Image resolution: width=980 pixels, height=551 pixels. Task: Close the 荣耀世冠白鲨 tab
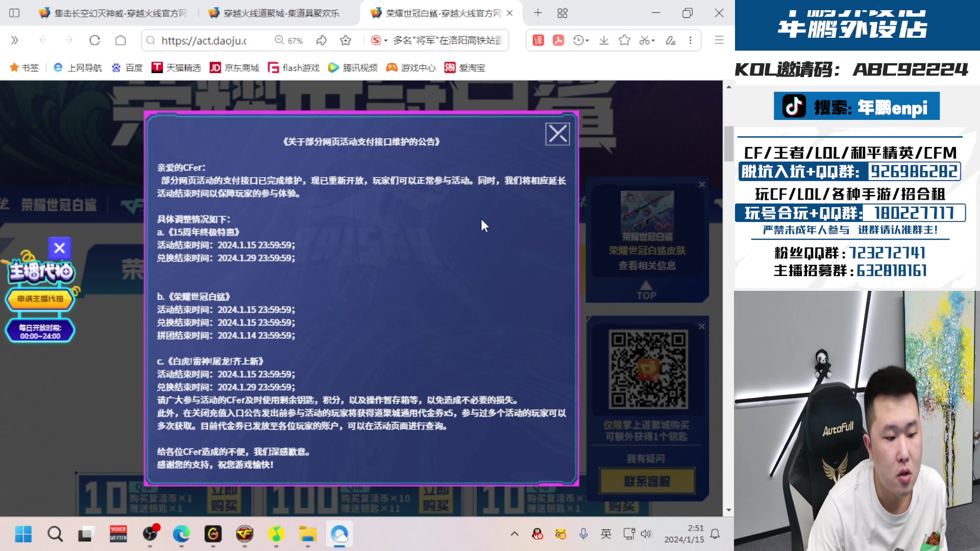click(509, 13)
